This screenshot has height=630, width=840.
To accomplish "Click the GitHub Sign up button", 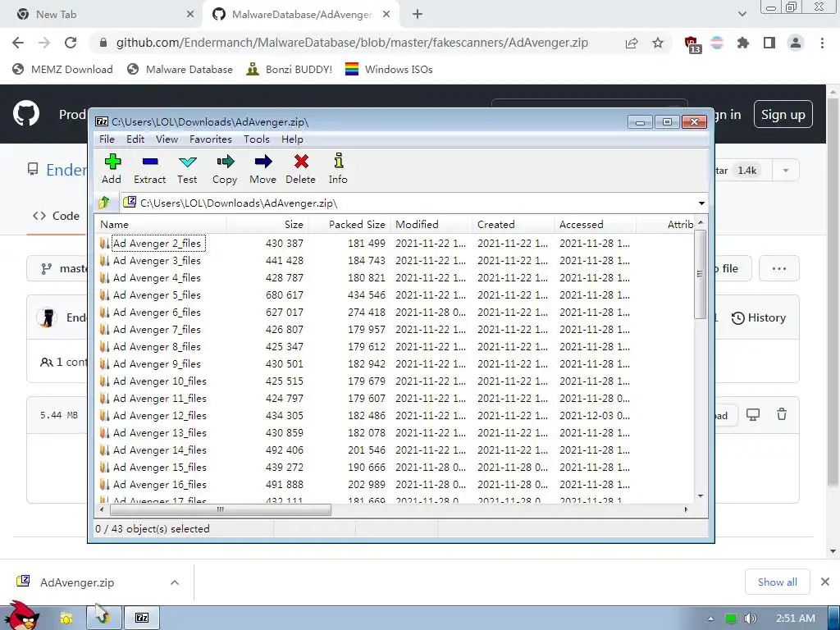I will coord(783,115).
